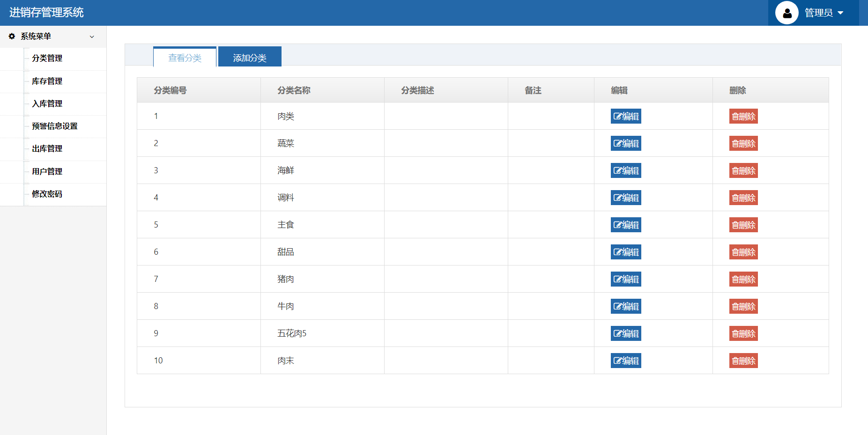Screen dimensions: 868x435
Task: Click the 进销存管理系统 title
Action: click(x=46, y=13)
